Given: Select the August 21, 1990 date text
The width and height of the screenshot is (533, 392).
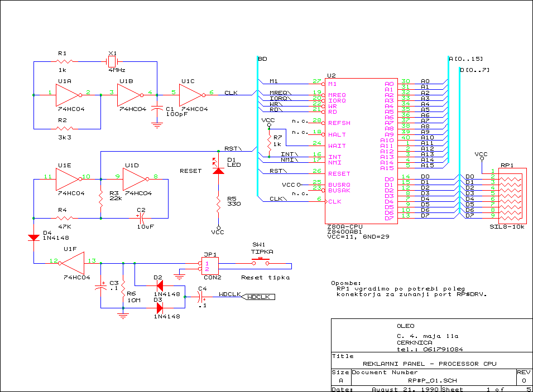Looking at the screenshot, I should [405, 389].
